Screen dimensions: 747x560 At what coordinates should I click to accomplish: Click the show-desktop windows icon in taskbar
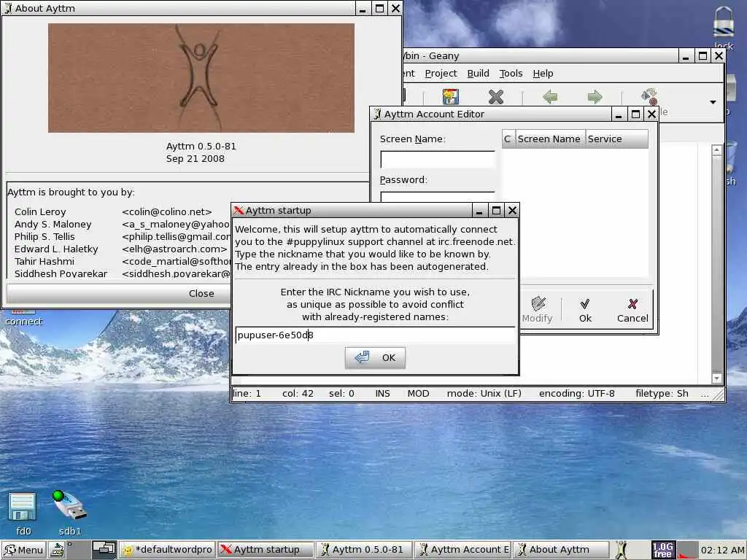pos(104,550)
